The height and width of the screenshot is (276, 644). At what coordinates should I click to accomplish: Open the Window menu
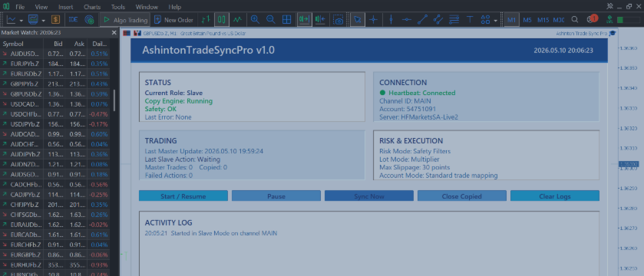[x=147, y=7]
